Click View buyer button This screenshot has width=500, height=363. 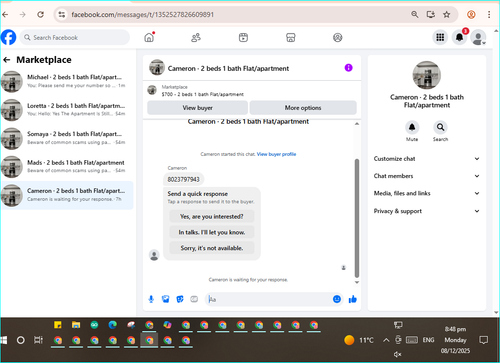(197, 108)
